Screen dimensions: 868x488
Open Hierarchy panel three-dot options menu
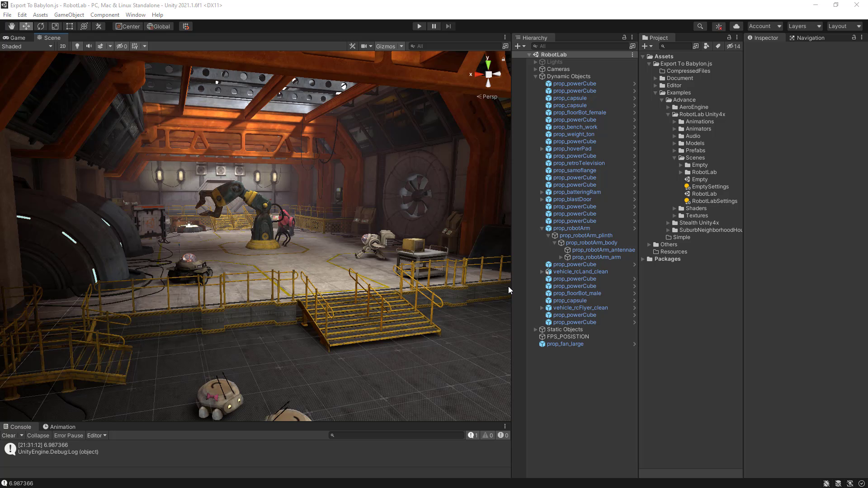632,38
